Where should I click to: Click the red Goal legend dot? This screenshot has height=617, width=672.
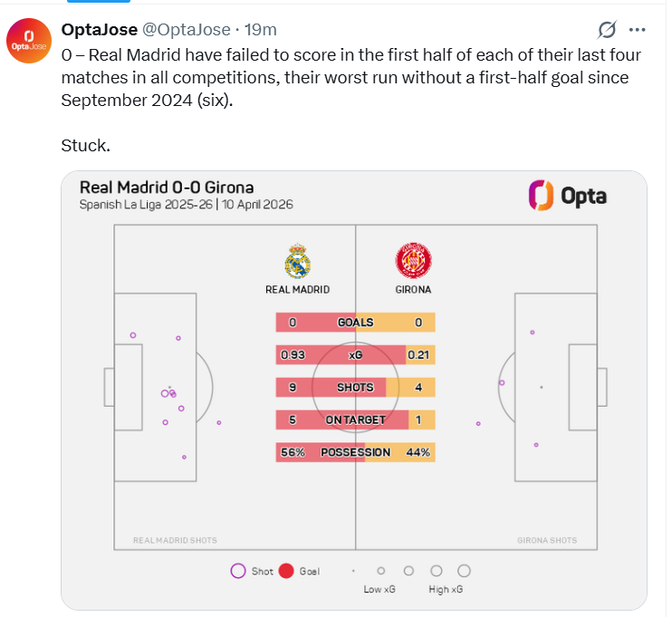coord(286,571)
